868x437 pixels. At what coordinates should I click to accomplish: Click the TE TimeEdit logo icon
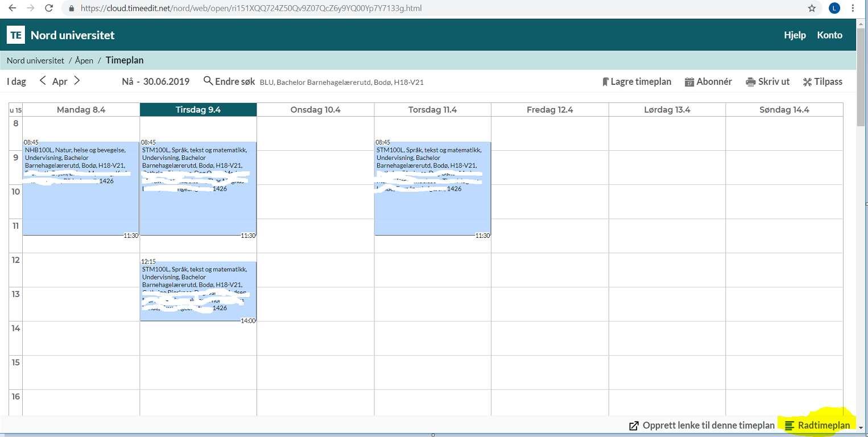click(x=16, y=35)
